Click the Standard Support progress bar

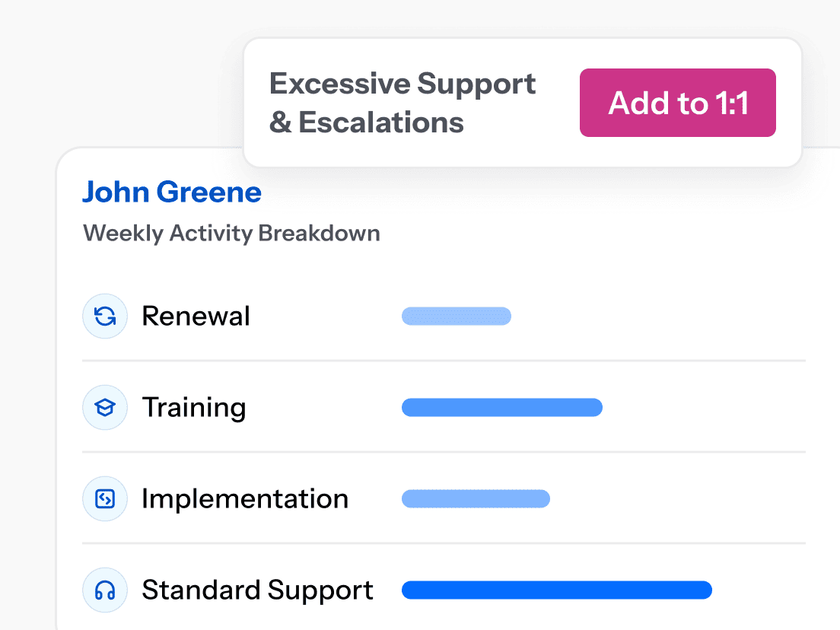[557, 590]
